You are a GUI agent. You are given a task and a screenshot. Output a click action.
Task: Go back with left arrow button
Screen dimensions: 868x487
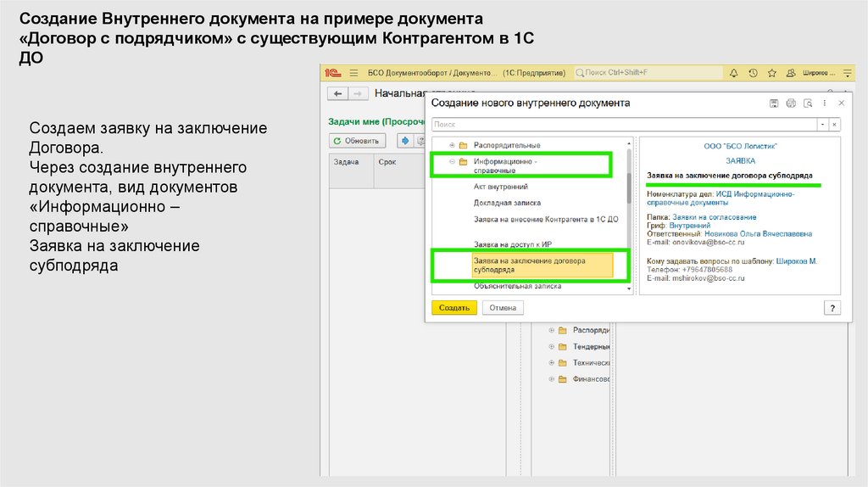coord(338,93)
